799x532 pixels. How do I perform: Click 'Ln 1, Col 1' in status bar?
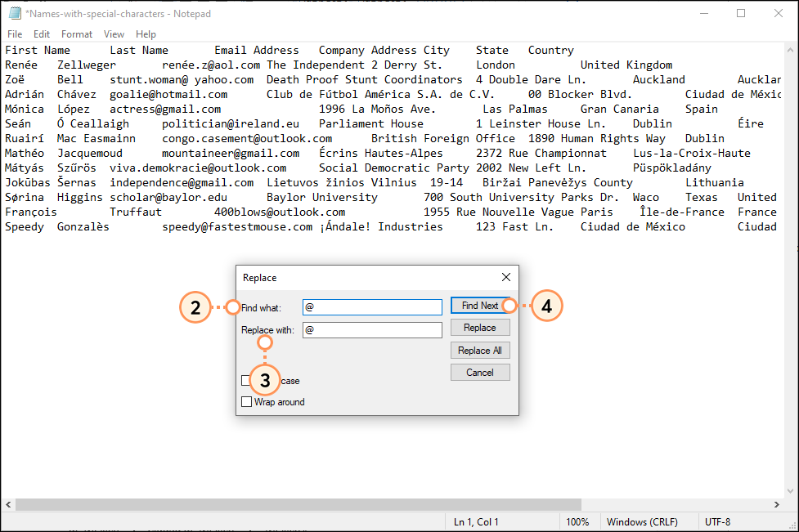[476, 522]
